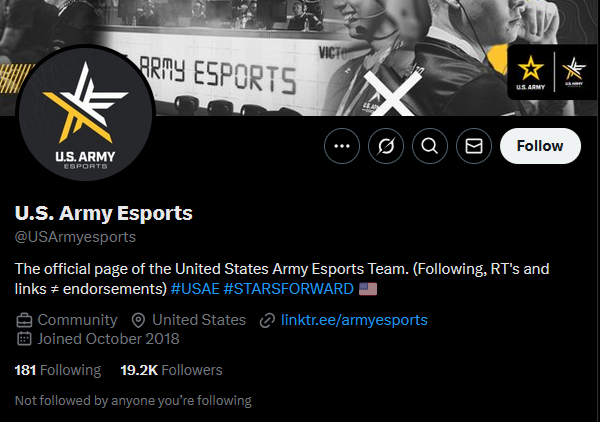Click the chain link icon beside URL
This screenshot has height=422, width=600.
[267, 320]
